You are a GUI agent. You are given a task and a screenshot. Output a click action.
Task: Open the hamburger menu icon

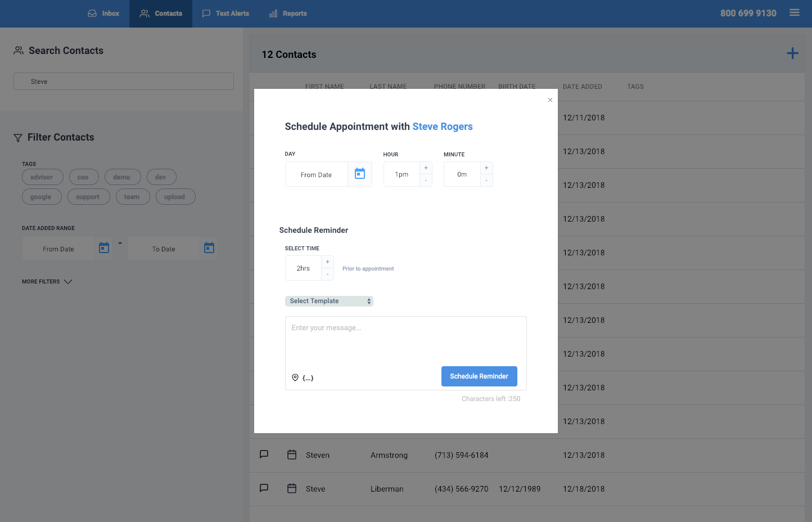pos(795,12)
